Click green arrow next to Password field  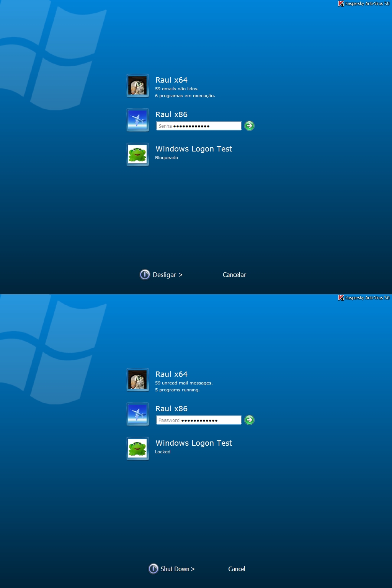tap(249, 420)
